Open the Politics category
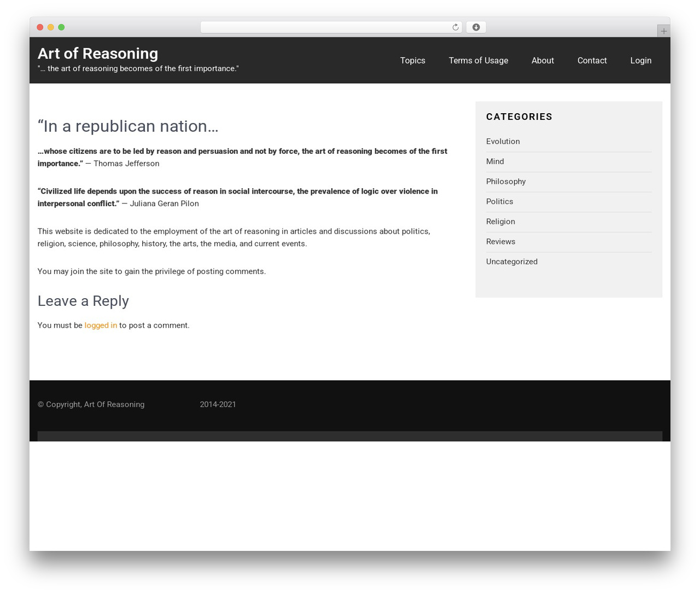The width and height of the screenshot is (700, 593). 500,202
